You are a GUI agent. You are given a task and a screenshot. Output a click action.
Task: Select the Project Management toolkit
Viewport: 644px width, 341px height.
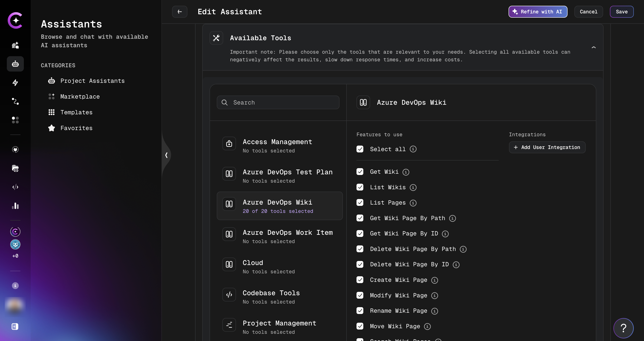click(279, 327)
